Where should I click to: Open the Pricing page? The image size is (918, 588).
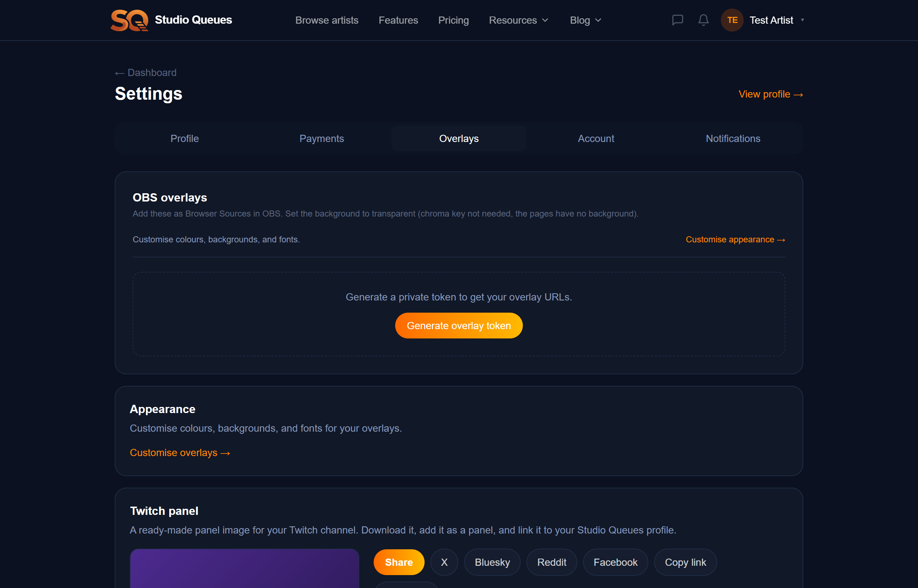coord(453,20)
